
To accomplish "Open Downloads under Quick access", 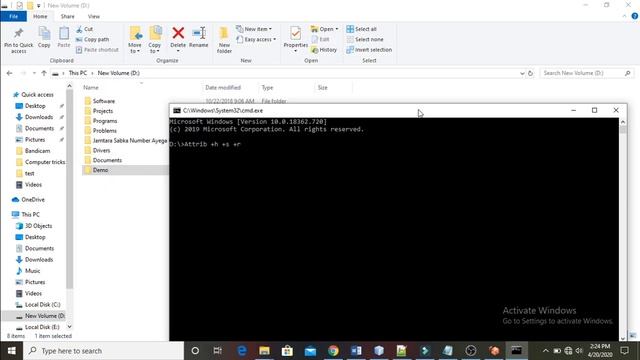I will [x=39, y=117].
